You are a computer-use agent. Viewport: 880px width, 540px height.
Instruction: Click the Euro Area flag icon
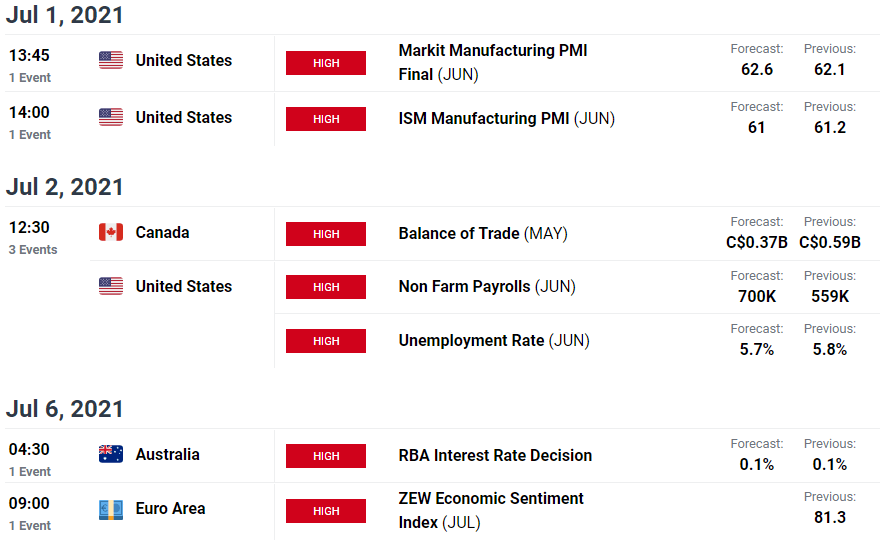coord(111,510)
